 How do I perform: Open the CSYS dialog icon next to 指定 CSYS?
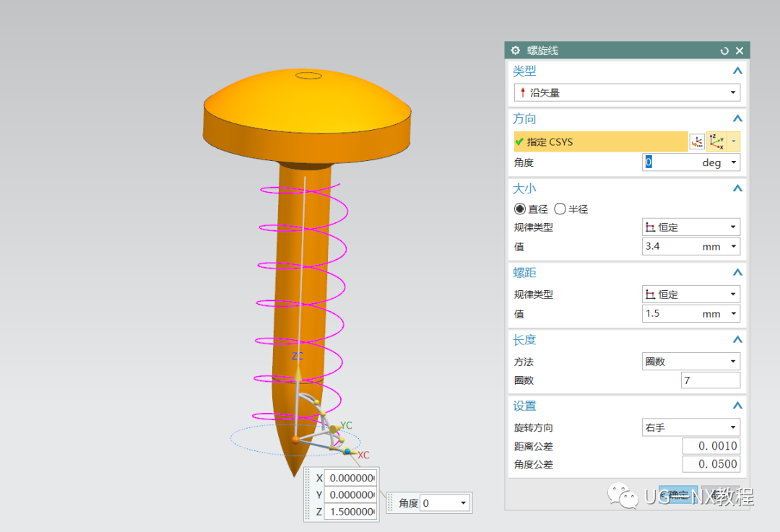coord(696,141)
